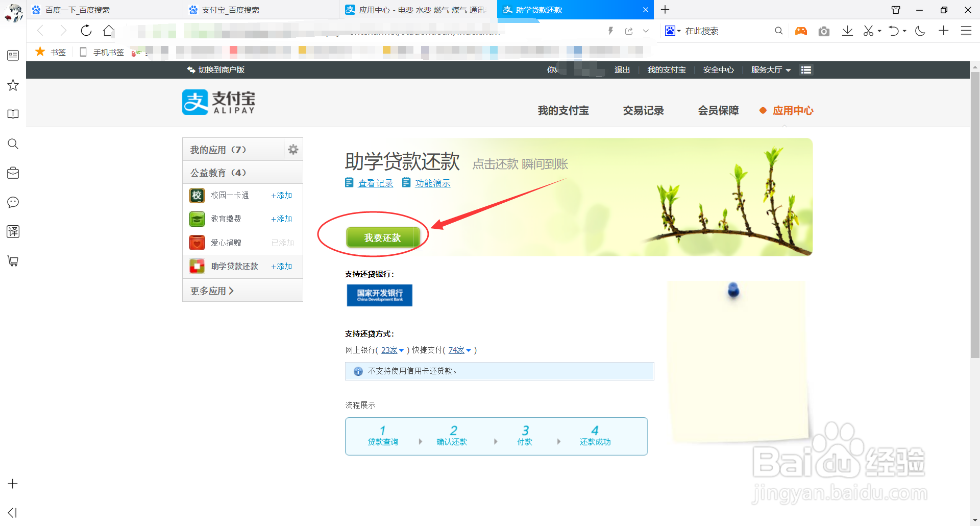Open the settings gear for 我的应用
This screenshot has height=526, width=980.
coord(293,149)
